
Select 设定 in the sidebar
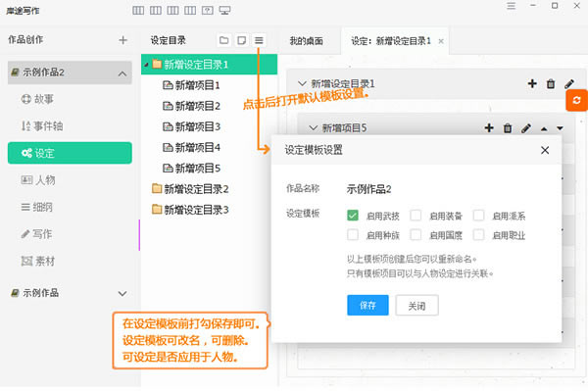(x=70, y=153)
